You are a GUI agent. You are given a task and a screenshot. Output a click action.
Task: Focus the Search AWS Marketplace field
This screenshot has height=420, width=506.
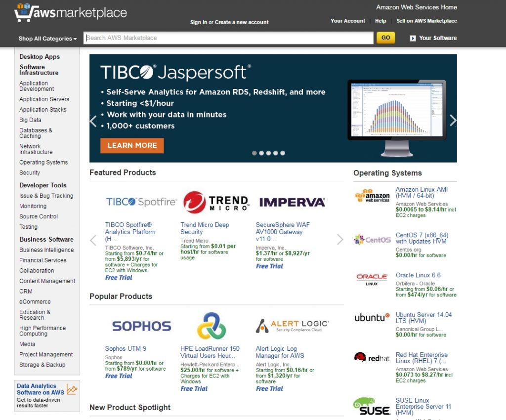coord(228,38)
